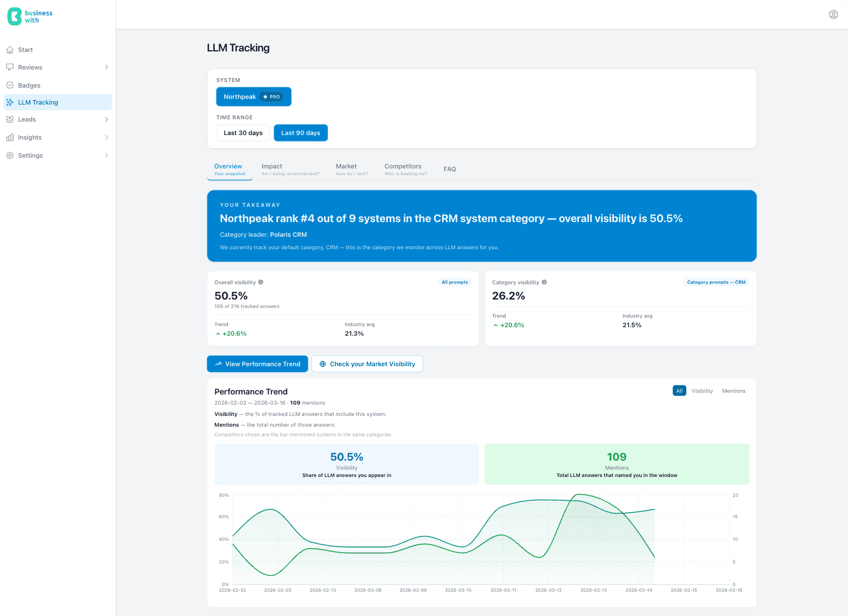Open the user profile icon

[833, 14]
